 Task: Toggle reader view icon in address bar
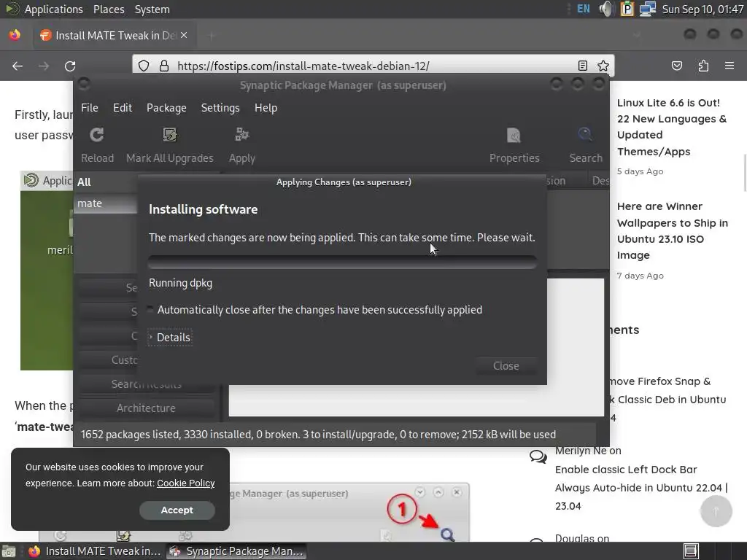point(583,66)
